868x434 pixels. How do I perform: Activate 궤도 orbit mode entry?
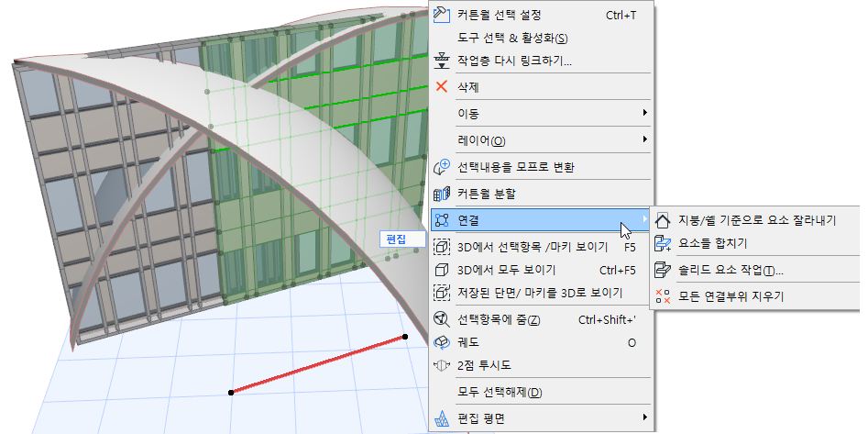[541, 342]
